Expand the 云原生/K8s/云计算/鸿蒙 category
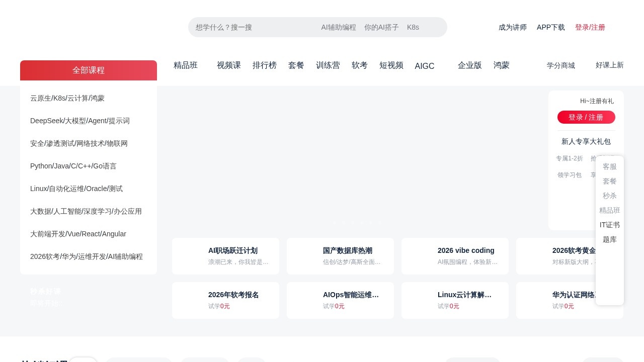644x362 pixels. [x=67, y=98]
